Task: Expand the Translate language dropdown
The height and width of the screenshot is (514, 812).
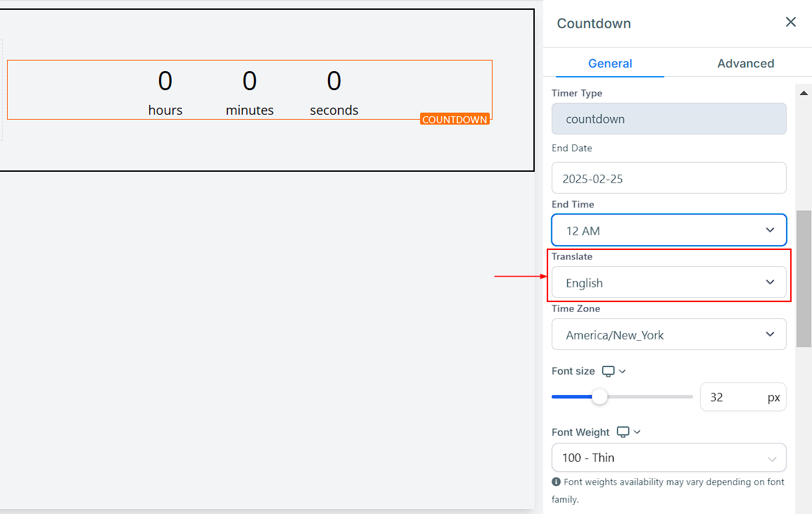Action: (x=668, y=282)
